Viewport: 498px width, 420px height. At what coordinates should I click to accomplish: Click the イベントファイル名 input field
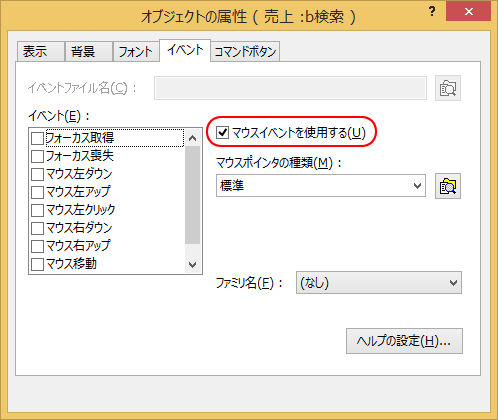click(x=290, y=88)
